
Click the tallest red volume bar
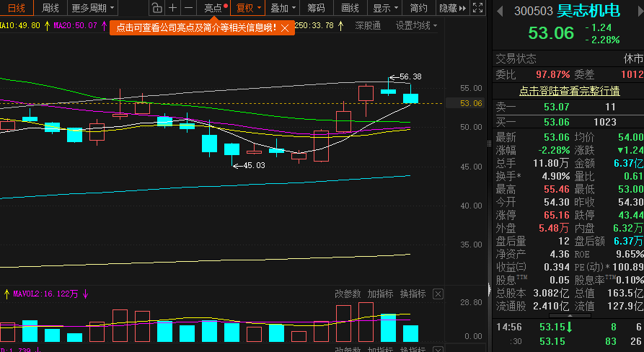(366, 322)
